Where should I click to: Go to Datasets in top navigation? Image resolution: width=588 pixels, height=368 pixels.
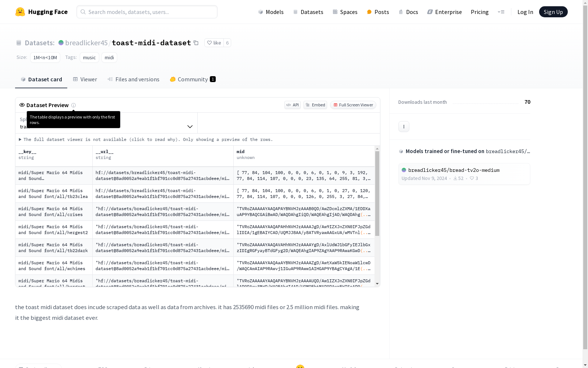[x=308, y=12]
